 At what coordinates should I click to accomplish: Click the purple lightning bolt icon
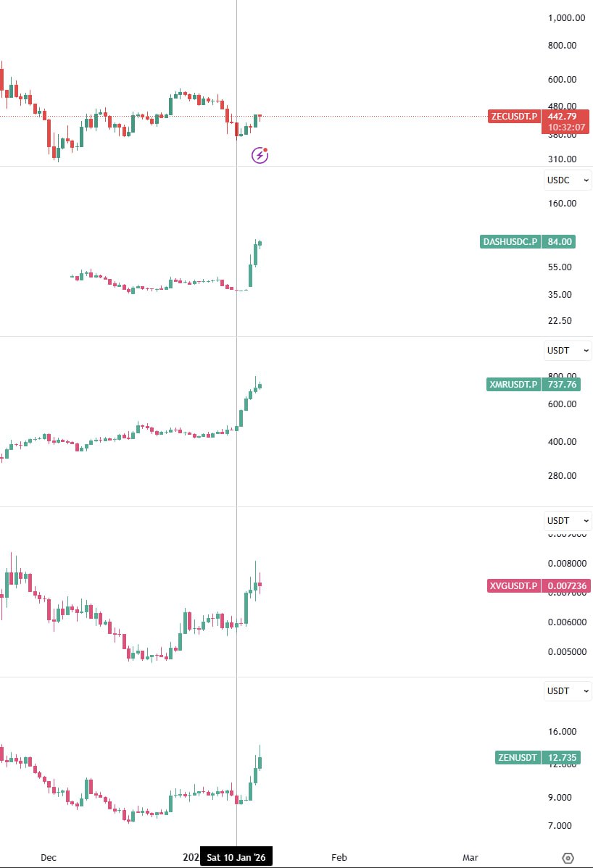[x=260, y=154]
